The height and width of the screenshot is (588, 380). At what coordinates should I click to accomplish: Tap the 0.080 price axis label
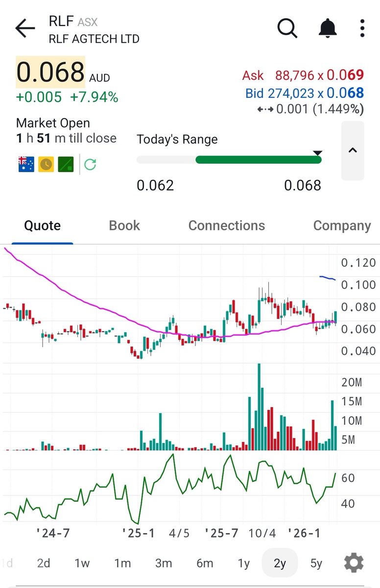358,307
